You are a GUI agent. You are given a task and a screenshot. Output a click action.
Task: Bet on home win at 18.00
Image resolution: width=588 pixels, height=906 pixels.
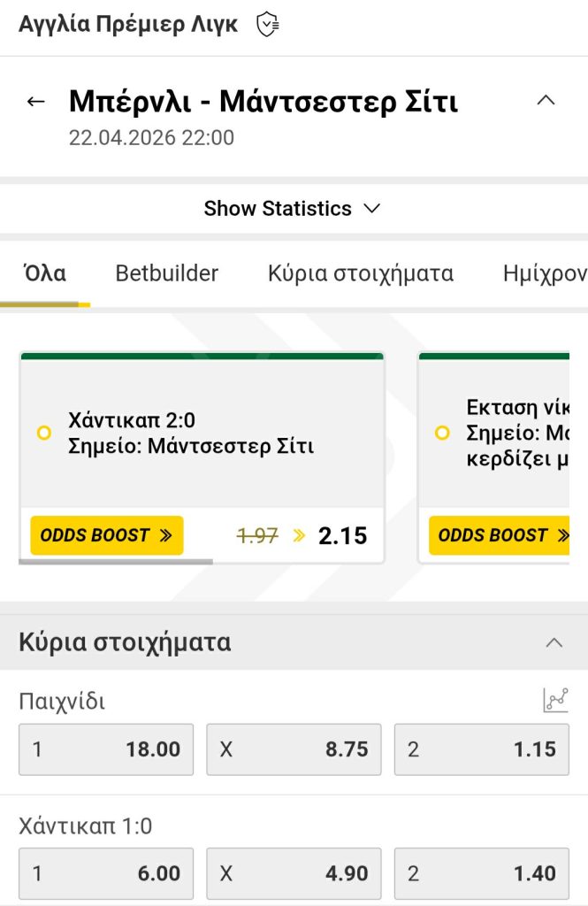tap(105, 749)
